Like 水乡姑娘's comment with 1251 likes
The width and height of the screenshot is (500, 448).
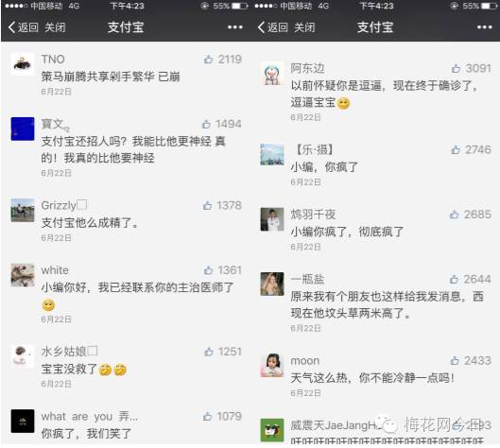point(209,352)
